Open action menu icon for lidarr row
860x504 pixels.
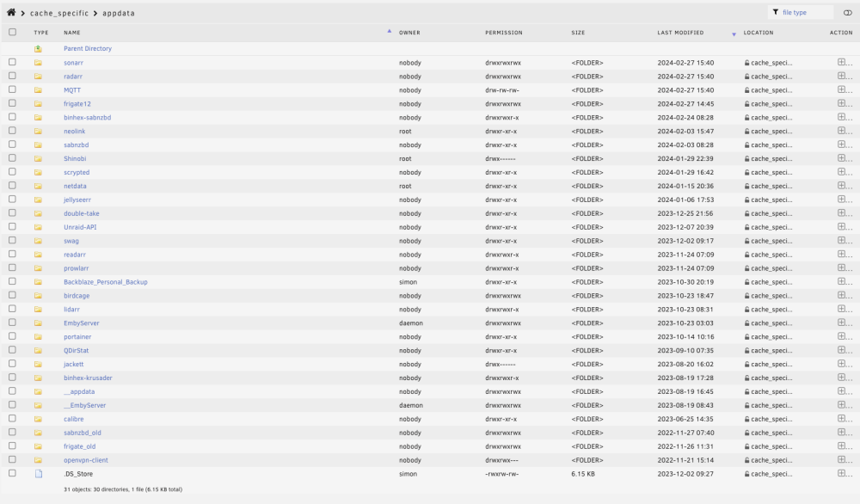pos(841,309)
